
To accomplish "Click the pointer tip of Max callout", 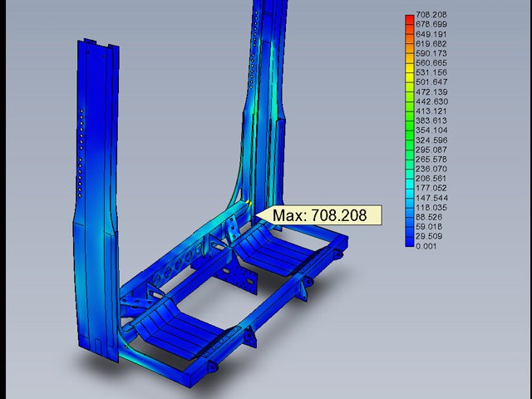I will (x=254, y=215).
